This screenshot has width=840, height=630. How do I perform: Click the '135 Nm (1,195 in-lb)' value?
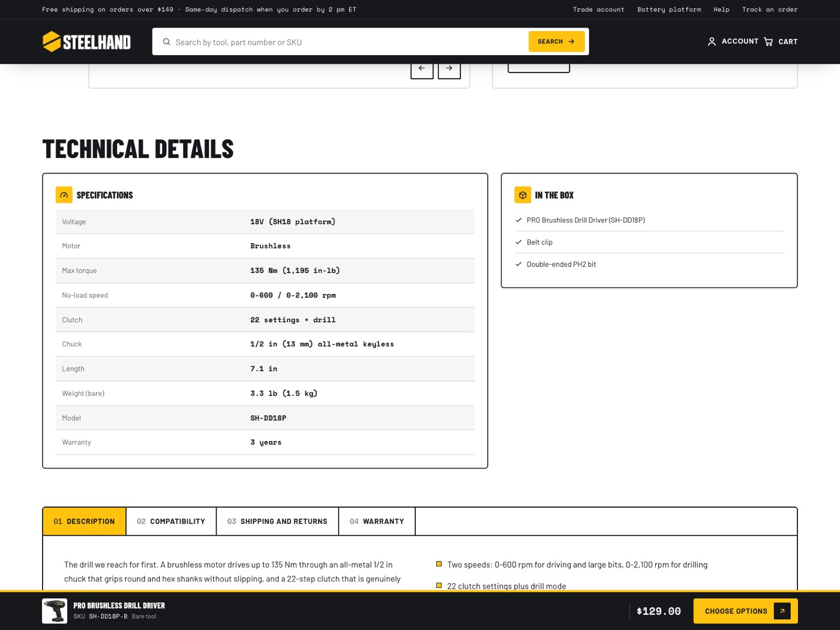[x=295, y=271]
